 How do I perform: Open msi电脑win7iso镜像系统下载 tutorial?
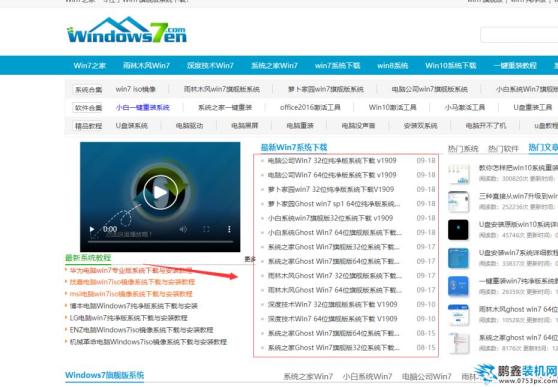pyautogui.click(x=131, y=294)
